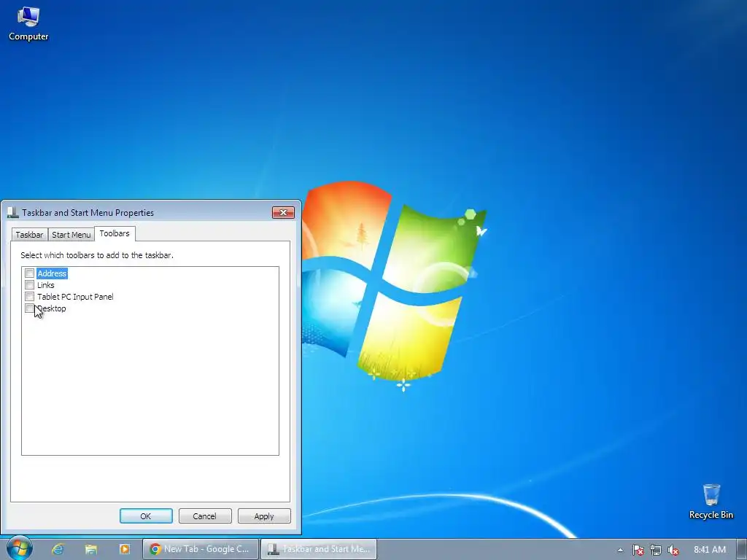Switch to the Taskbar tab

(29, 235)
